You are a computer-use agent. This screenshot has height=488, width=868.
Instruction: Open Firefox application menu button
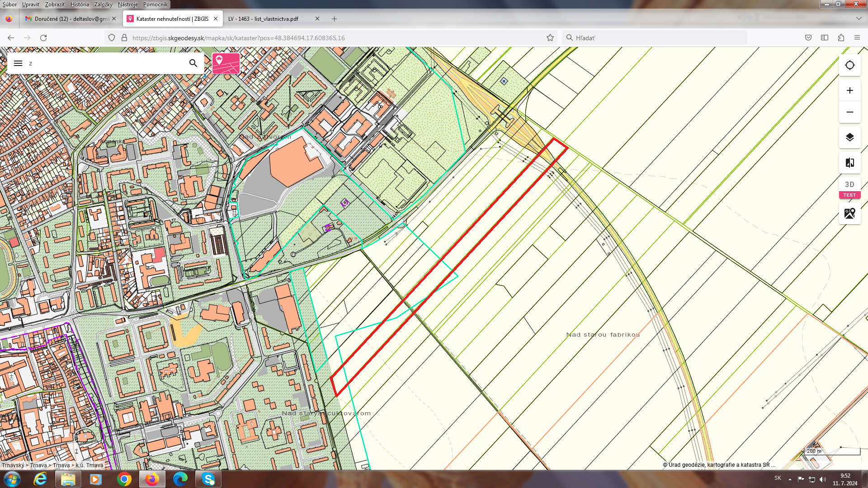coord(857,38)
